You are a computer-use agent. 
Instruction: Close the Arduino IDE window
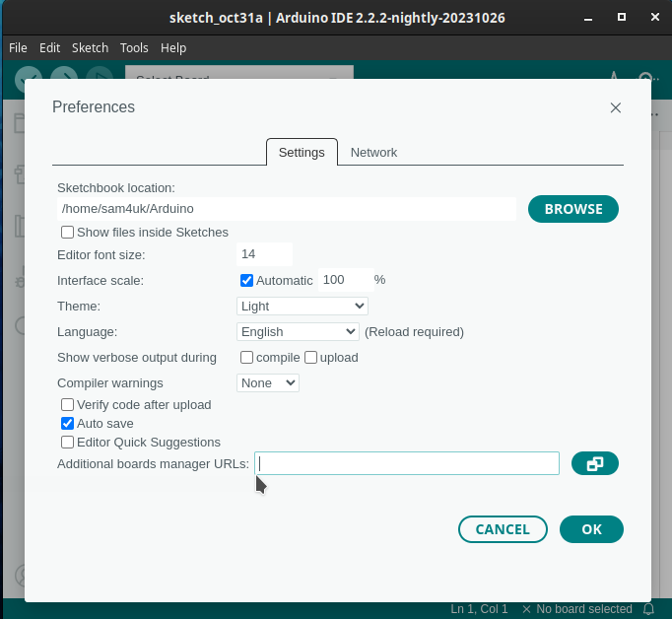point(655,17)
